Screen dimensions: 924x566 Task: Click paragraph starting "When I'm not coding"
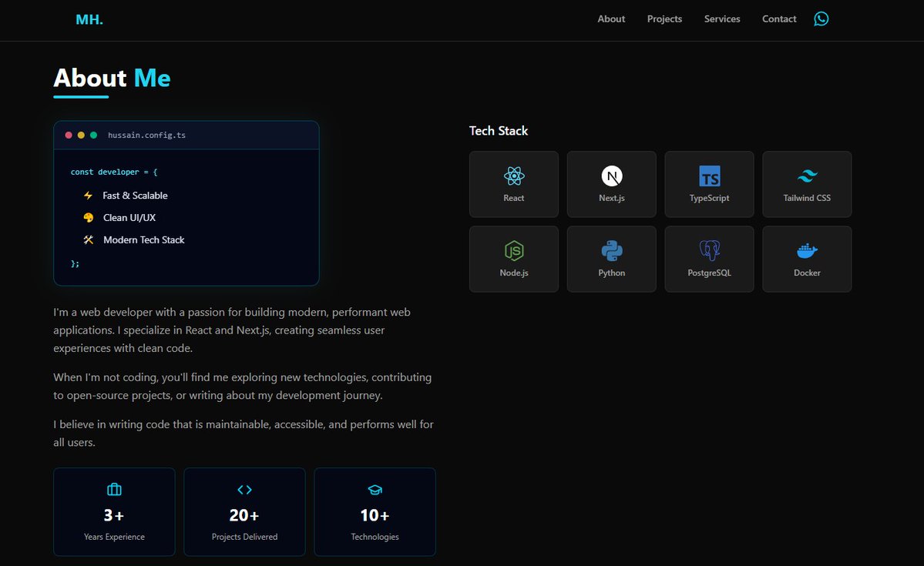click(x=242, y=386)
